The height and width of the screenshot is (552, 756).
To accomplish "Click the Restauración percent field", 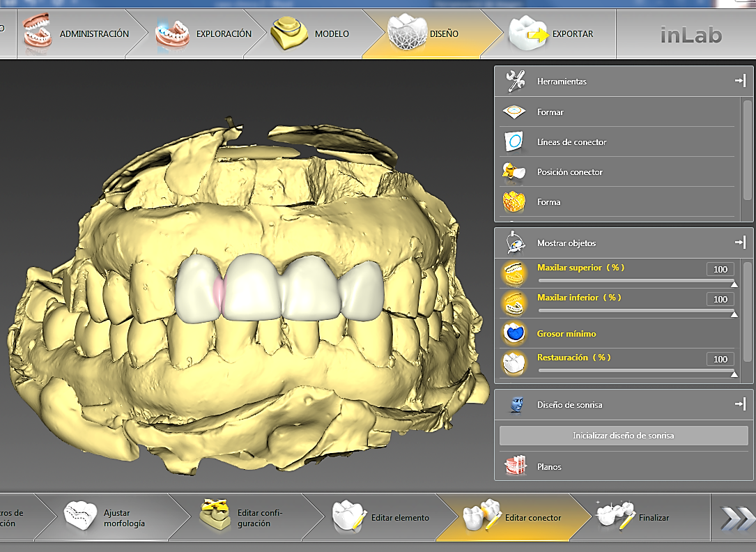I will (x=720, y=359).
